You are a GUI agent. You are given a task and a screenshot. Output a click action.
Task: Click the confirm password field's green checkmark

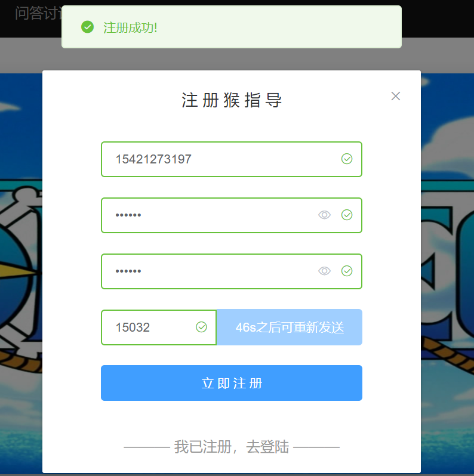point(347,271)
